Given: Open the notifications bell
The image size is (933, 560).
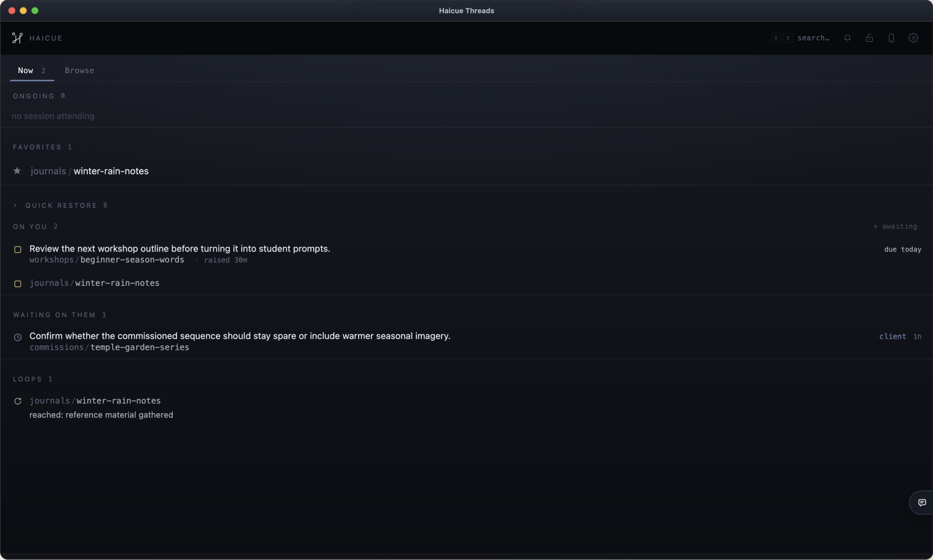Looking at the screenshot, I should click(848, 38).
